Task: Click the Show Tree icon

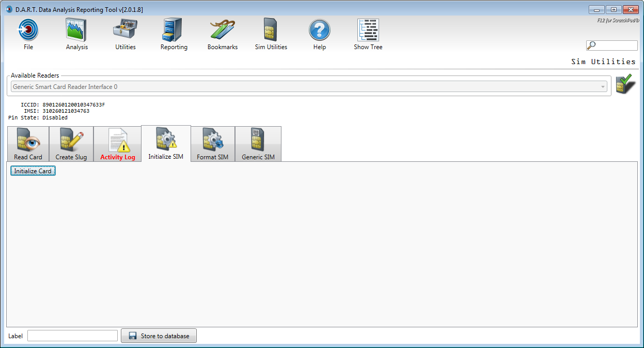Action: pyautogui.click(x=368, y=30)
